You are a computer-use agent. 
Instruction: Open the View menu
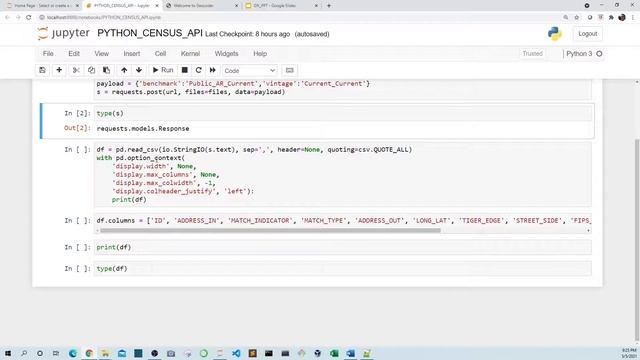(102, 53)
